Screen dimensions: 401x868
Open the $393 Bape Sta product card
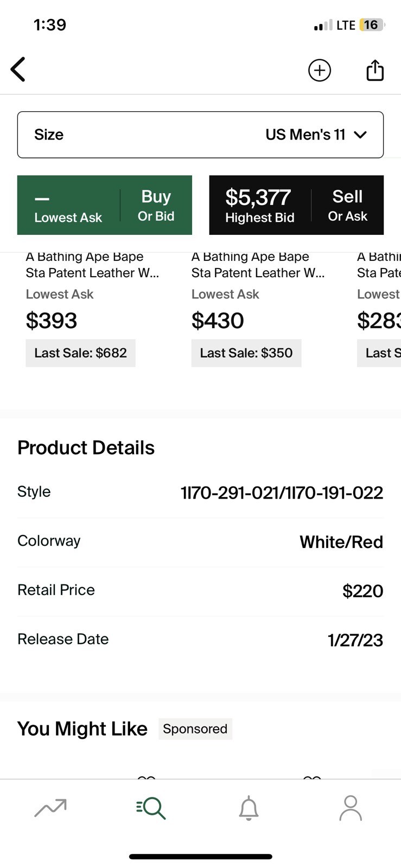pyautogui.click(x=92, y=309)
